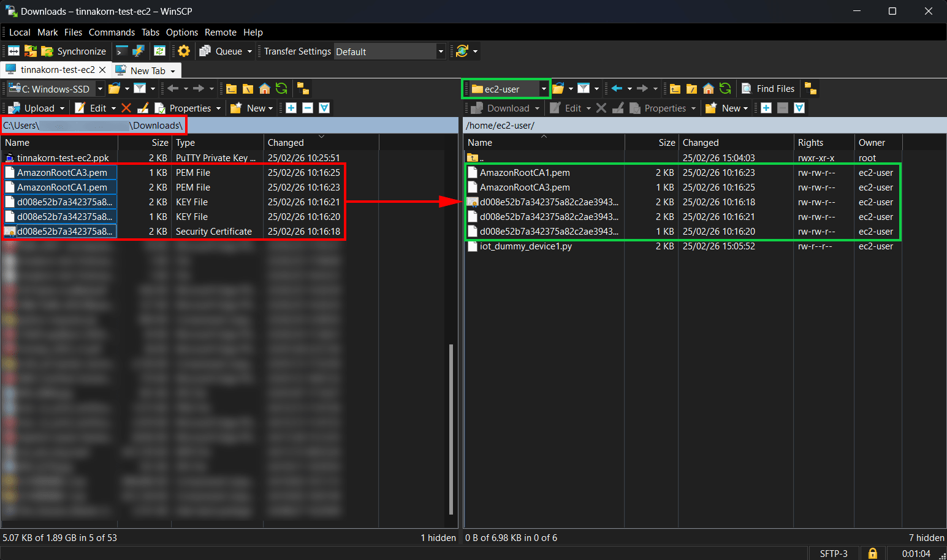The height and width of the screenshot is (560, 947).
Task: Sort remote files by Rights column
Action: tap(823, 142)
